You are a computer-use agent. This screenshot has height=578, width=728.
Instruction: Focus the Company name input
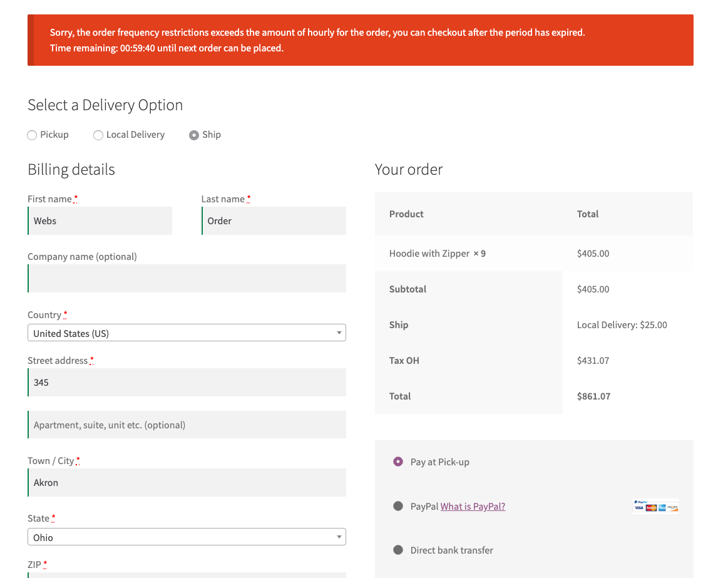coord(187,278)
